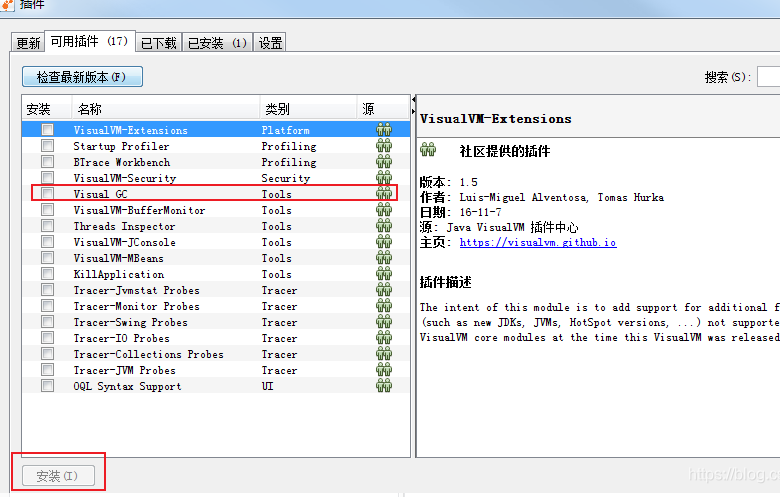This screenshot has width=780, height=497.
Task: Click community source icon for VisualVM-Security row
Action: coord(384,178)
